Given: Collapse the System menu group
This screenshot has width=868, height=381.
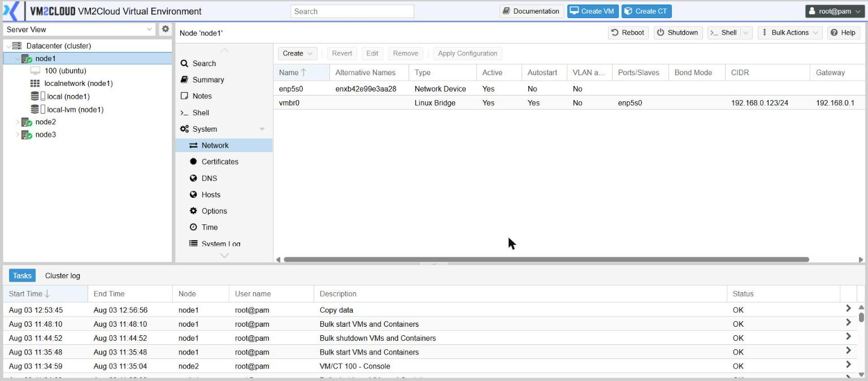Looking at the screenshot, I should pos(262,129).
